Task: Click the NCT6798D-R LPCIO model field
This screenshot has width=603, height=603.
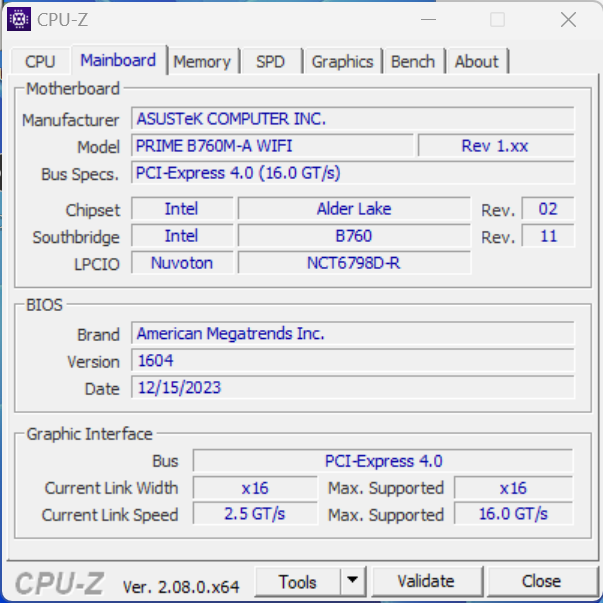Action: pos(354,263)
